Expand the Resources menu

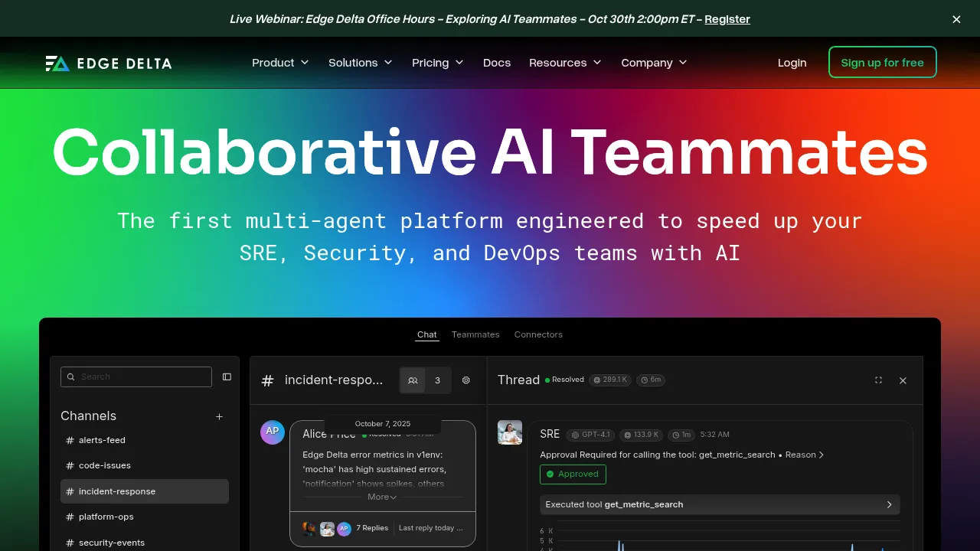(x=565, y=63)
